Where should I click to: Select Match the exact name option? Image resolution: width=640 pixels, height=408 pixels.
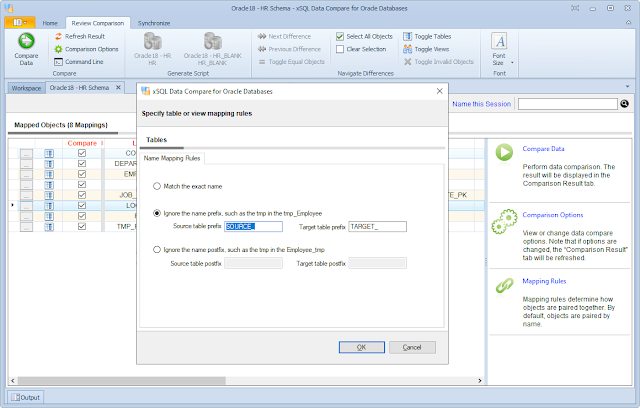pyautogui.click(x=157, y=186)
